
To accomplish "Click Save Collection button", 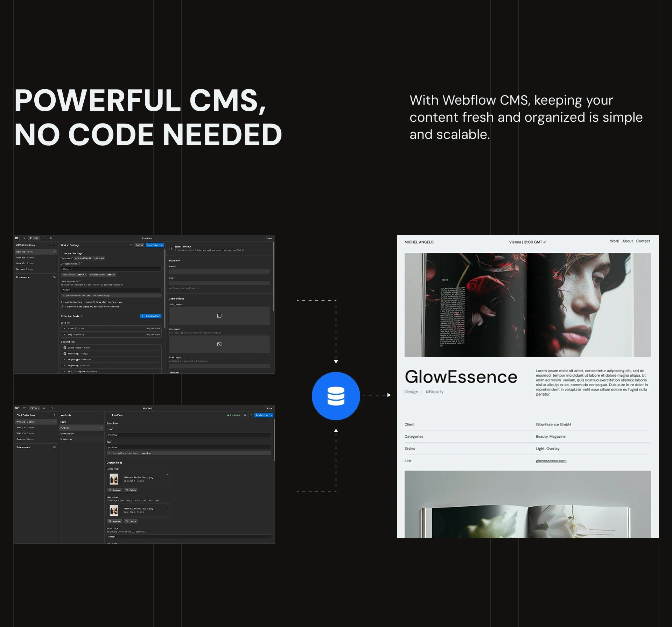I will point(154,245).
